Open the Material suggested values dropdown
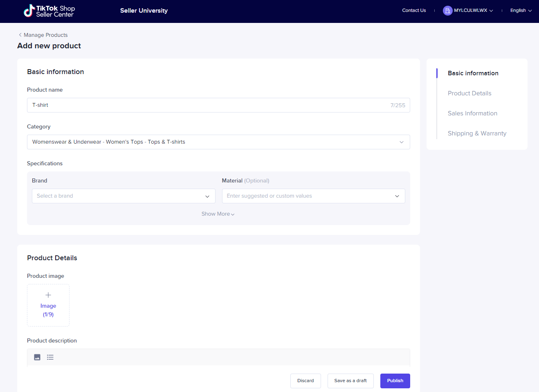The height and width of the screenshot is (392, 539). (x=313, y=196)
